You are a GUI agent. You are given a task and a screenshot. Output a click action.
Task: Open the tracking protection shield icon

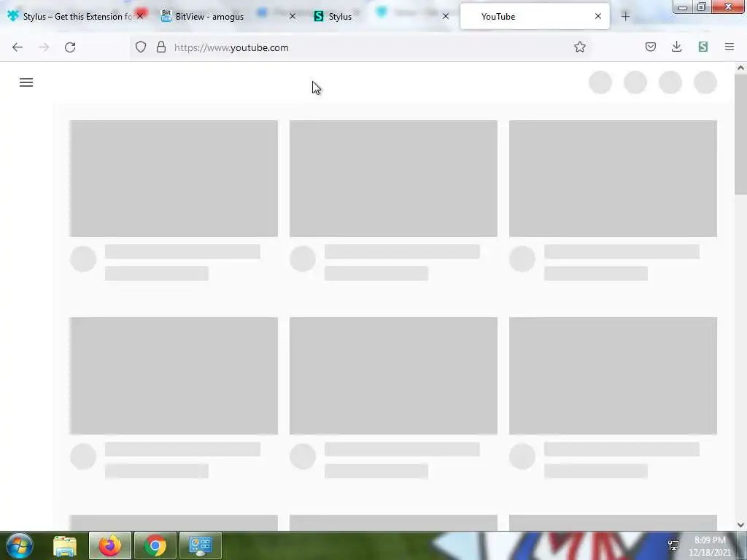coord(141,47)
